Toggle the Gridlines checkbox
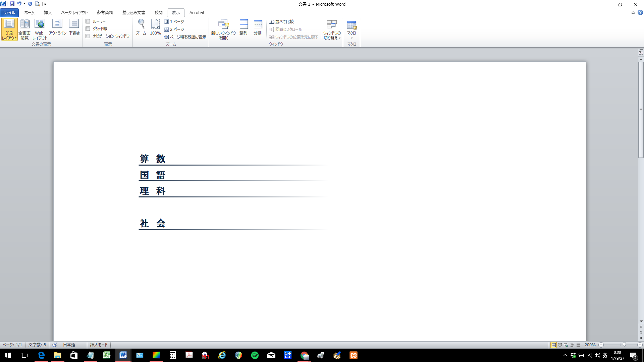 (x=88, y=29)
